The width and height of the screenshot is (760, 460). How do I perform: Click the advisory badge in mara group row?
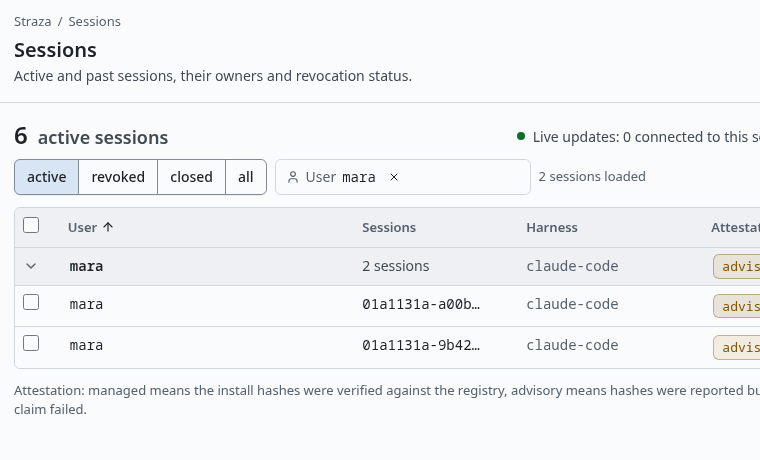736,267
